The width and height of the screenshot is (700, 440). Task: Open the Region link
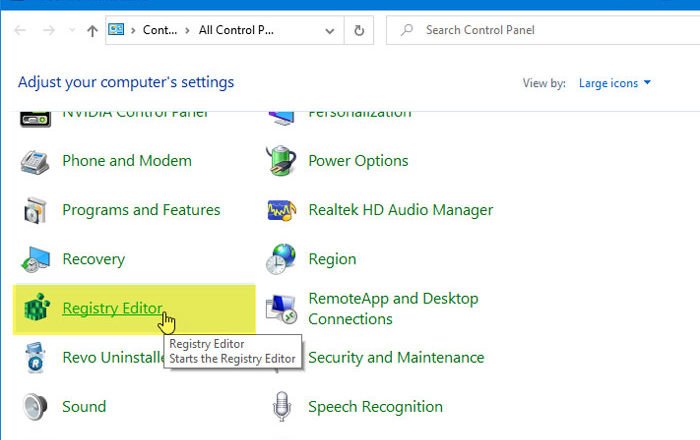332,259
